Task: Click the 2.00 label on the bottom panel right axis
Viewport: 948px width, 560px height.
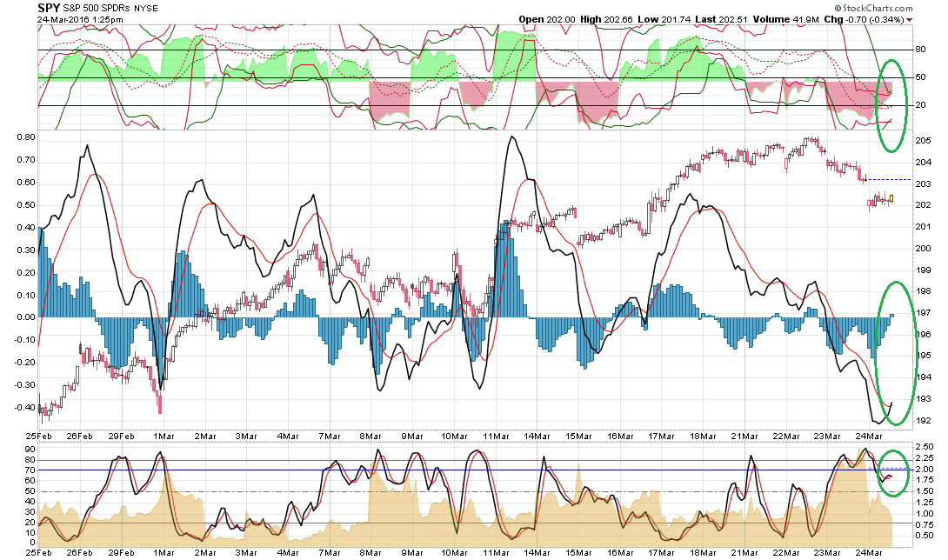Action: pos(925,469)
